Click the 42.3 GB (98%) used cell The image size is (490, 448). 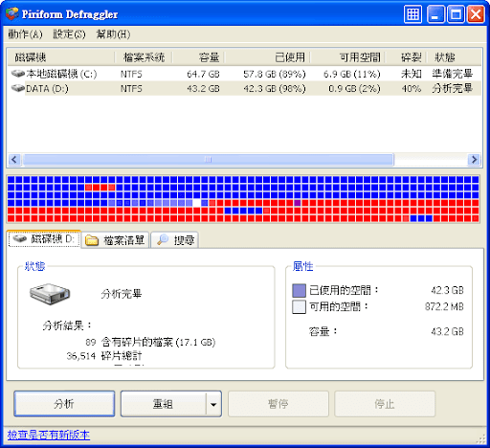tap(275, 88)
